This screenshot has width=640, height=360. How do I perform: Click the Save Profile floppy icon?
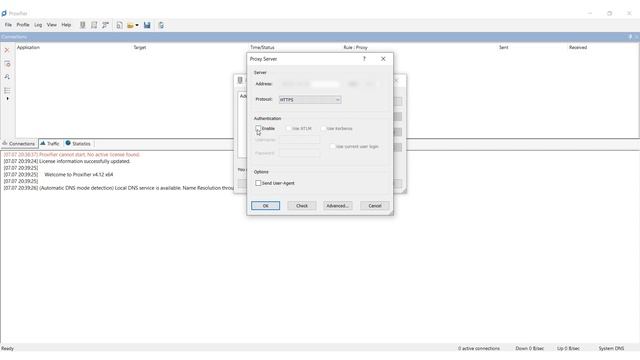(147, 25)
